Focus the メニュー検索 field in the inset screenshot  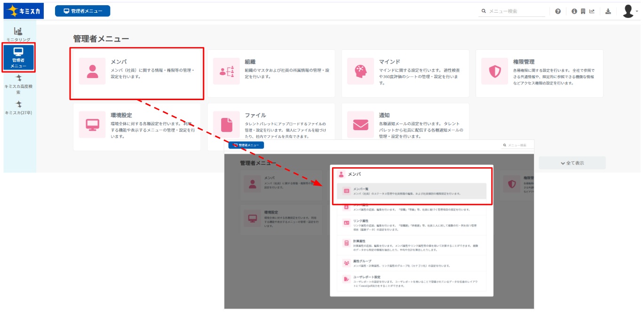point(517,146)
